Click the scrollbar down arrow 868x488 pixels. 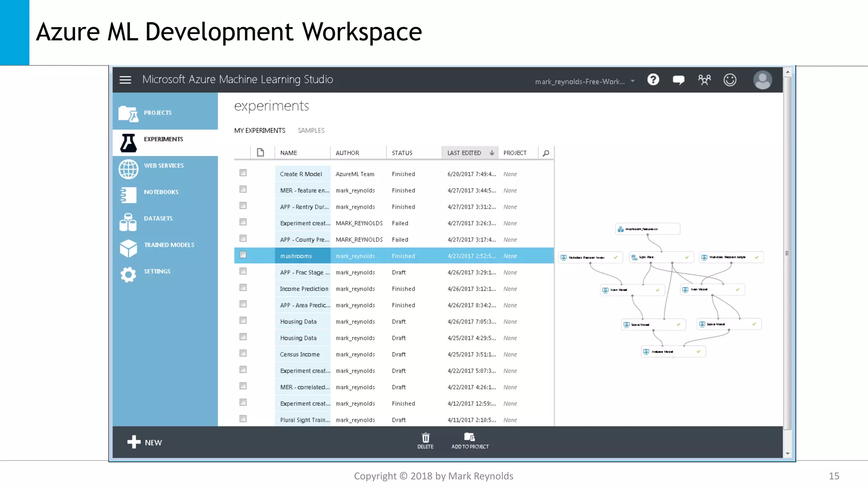(x=787, y=454)
